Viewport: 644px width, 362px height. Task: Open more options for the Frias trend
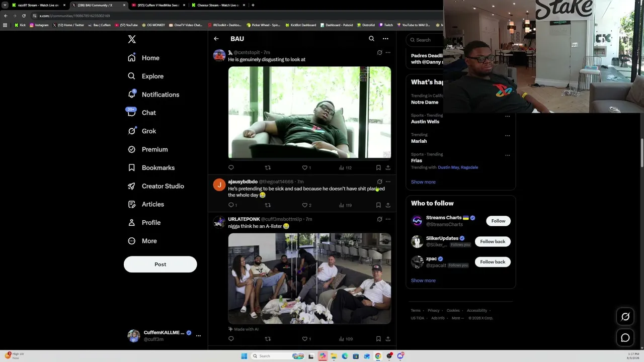(x=507, y=155)
